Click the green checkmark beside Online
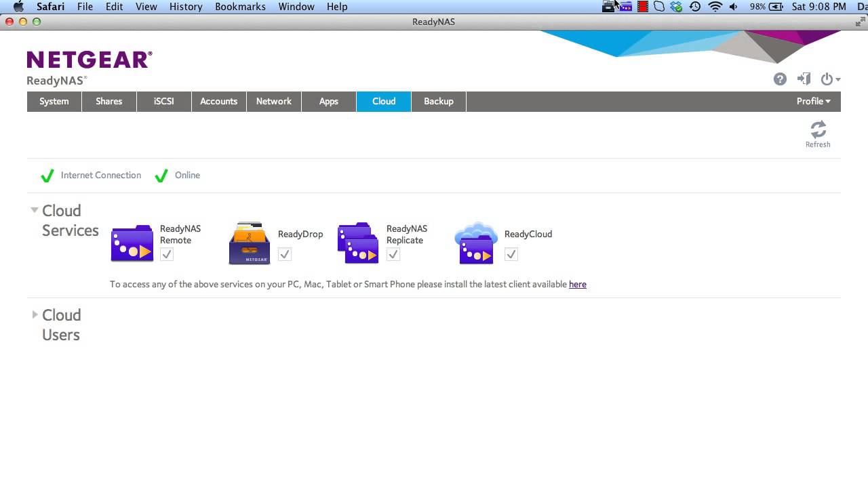The width and height of the screenshot is (868, 488). (161, 176)
